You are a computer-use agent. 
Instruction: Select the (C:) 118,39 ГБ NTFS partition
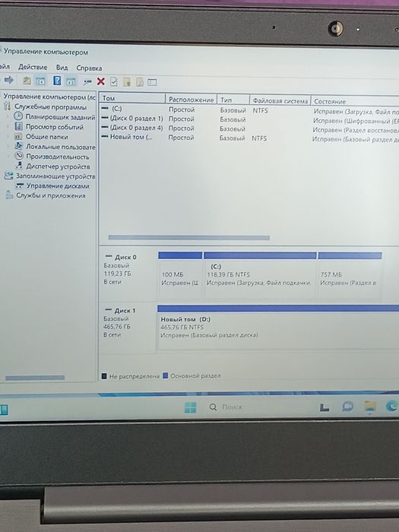260,275
